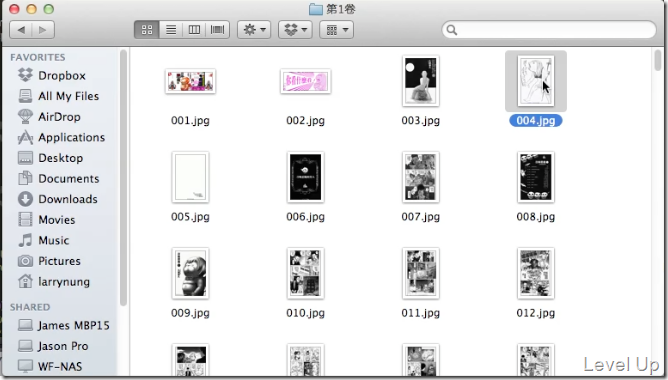The image size is (668, 380).
Task: Select the 009.jpg thumbnail
Action: click(x=190, y=273)
